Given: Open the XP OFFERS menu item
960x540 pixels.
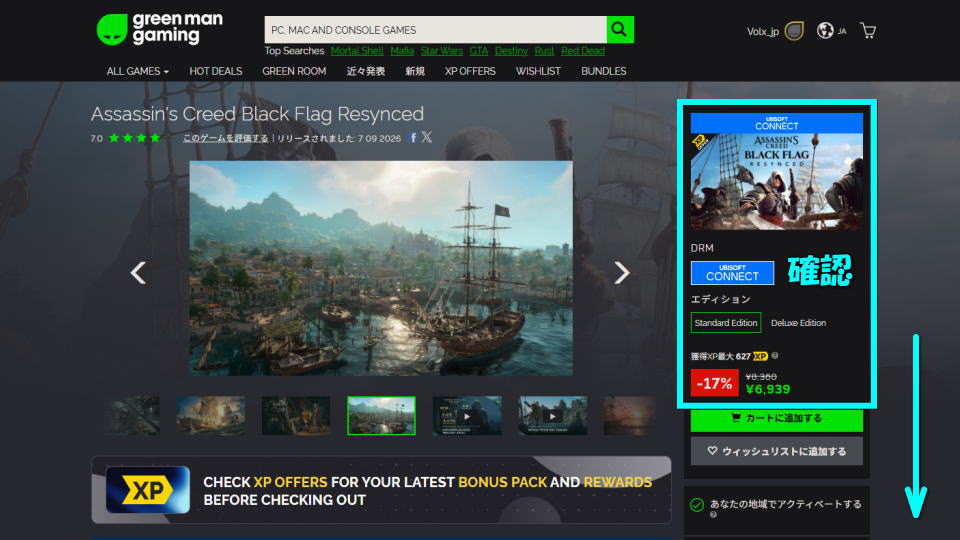Looking at the screenshot, I should click(470, 72).
